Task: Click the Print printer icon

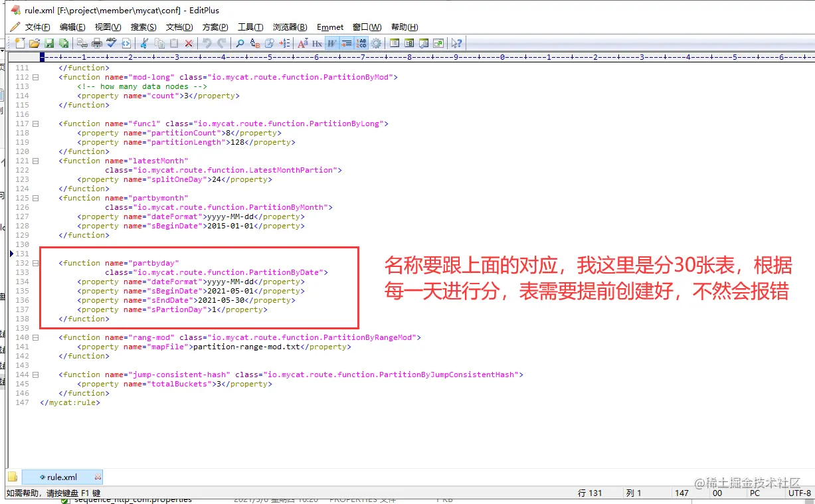Action: coord(97,43)
